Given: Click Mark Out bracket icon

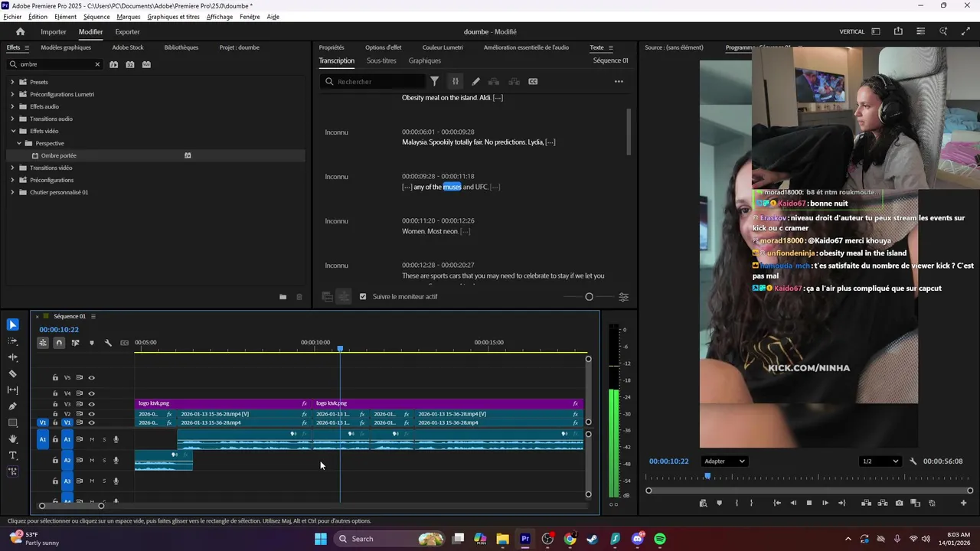Looking at the screenshot, I should pos(751,503).
